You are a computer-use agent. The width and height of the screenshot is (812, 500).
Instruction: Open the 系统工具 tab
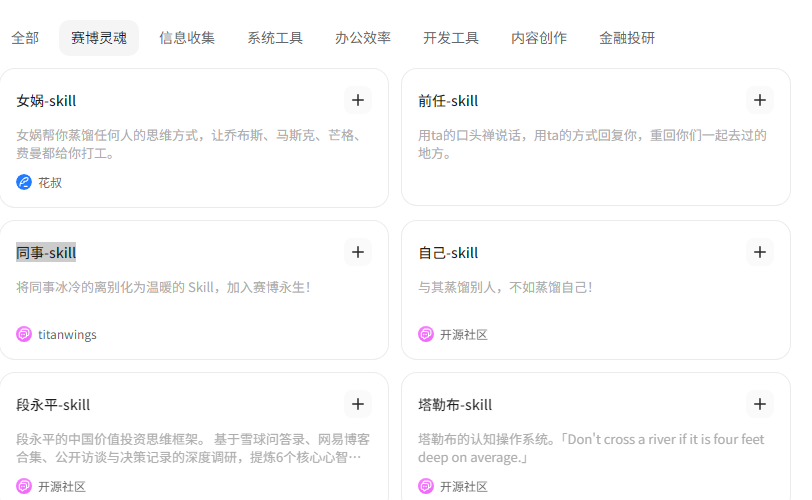[275, 38]
